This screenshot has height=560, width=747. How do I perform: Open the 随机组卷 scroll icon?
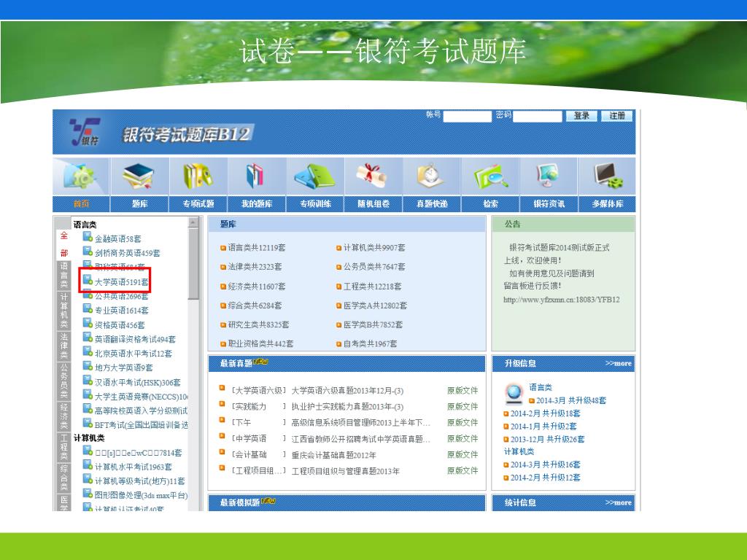tap(373, 176)
